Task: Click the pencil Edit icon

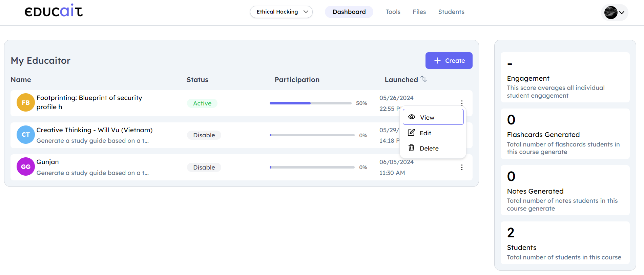Action: click(411, 133)
